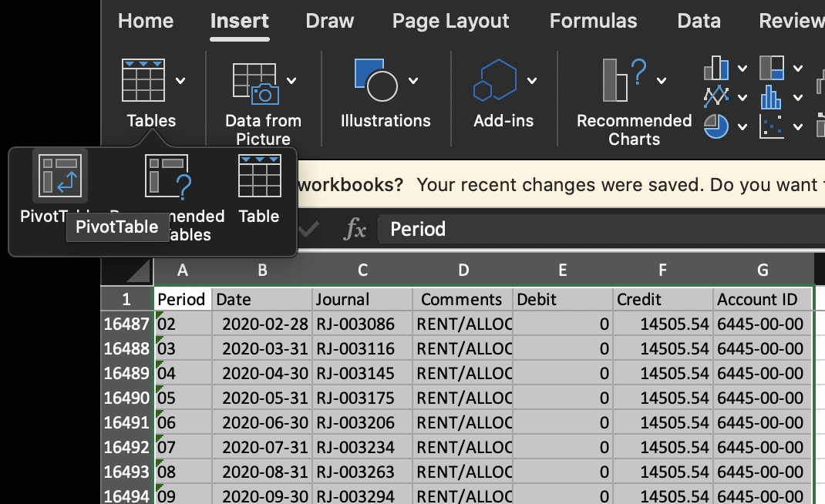Click the Account ID header cell
825x504 pixels.
pyautogui.click(x=763, y=299)
